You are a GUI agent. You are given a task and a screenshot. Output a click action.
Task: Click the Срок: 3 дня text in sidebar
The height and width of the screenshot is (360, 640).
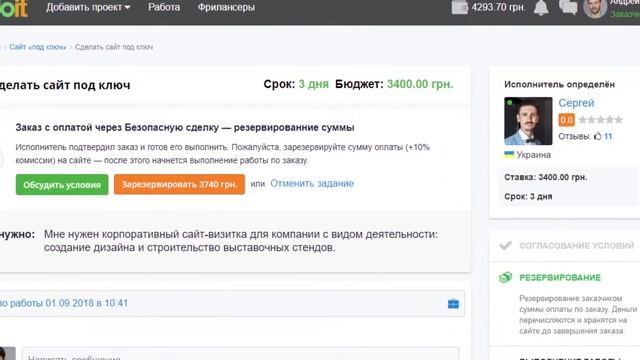pyautogui.click(x=528, y=196)
